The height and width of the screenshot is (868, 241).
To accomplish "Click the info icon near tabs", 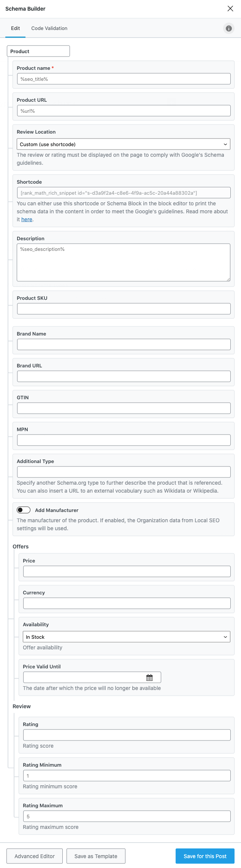I will coord(229,28).
